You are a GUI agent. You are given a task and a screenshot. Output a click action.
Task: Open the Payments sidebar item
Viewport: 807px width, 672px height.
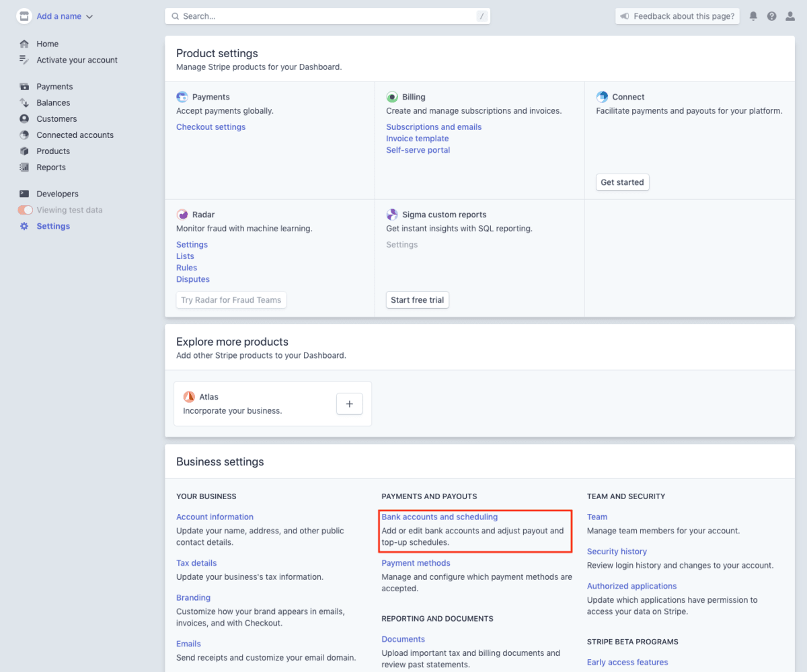(54, 87)
